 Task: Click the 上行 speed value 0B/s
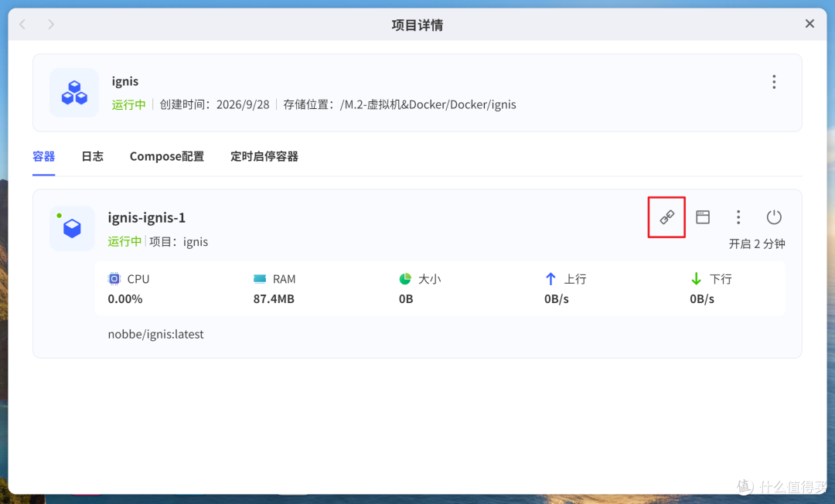pyautogui.click(x=557, y=299)
